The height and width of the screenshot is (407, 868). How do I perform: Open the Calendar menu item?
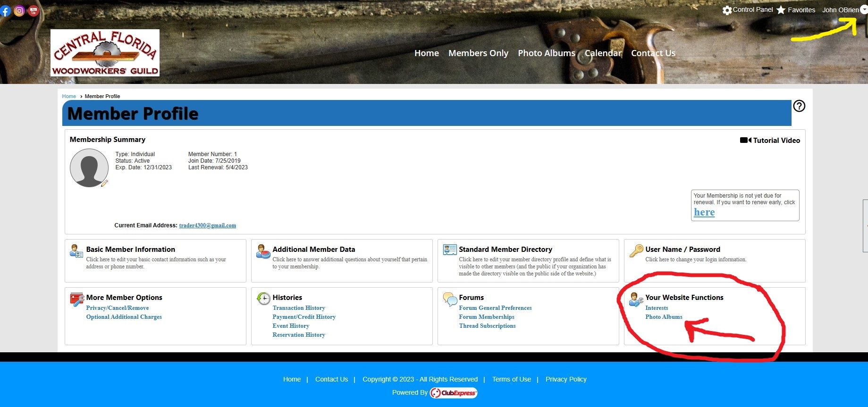[603, 53]
